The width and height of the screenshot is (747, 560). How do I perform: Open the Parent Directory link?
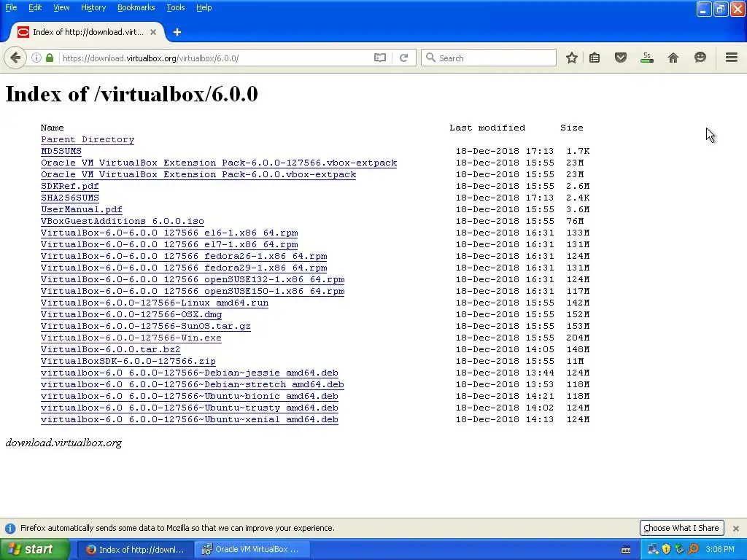(x=88, y=139)
